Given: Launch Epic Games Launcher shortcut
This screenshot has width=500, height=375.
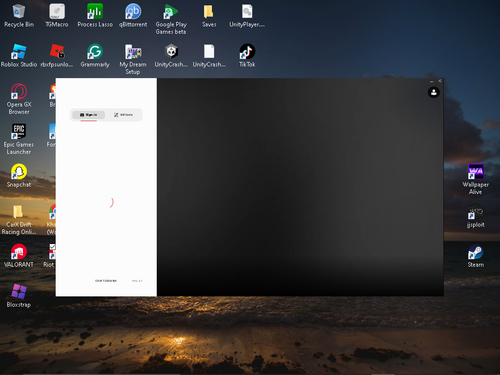Looking at the screenshot, I should (19, 139).
